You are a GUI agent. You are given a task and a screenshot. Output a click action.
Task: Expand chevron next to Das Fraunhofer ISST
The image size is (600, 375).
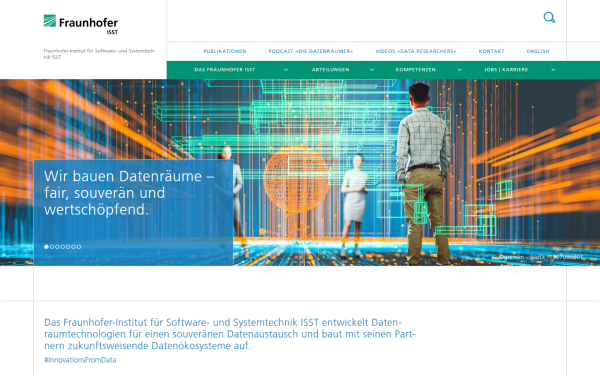(x=286, y=70)
